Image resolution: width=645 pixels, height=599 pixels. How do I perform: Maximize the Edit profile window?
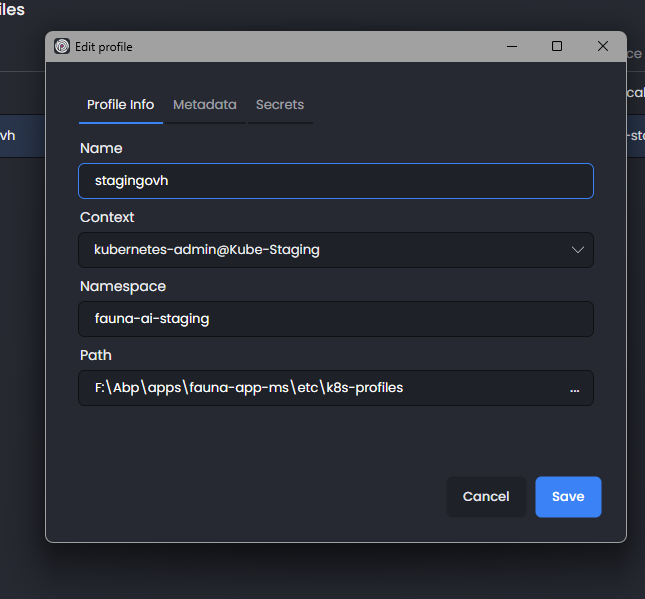coord(557,46)
